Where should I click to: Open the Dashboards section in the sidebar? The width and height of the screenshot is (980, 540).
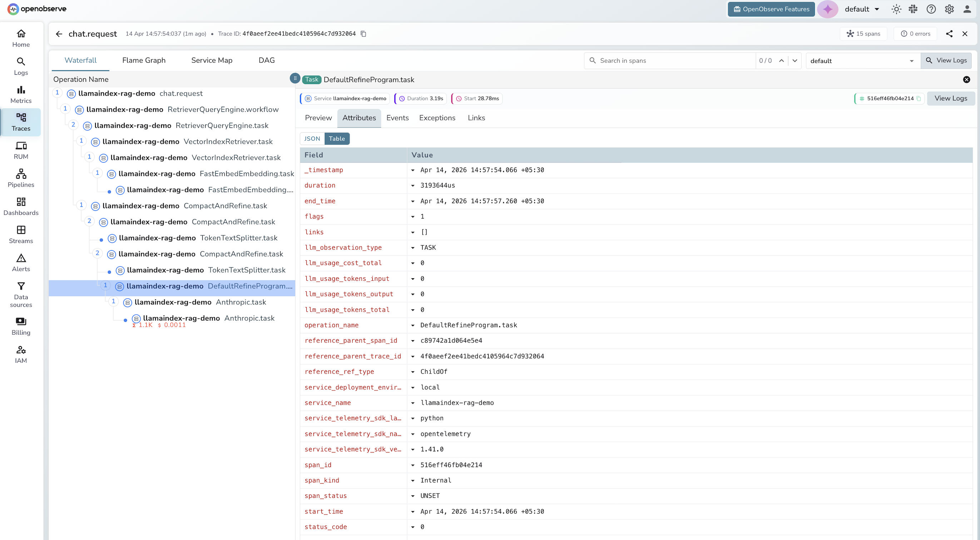pos(20,206)
